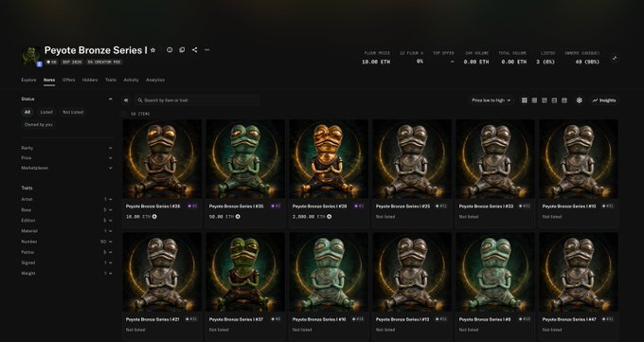Expand the Weight trait

click(66, 274)
